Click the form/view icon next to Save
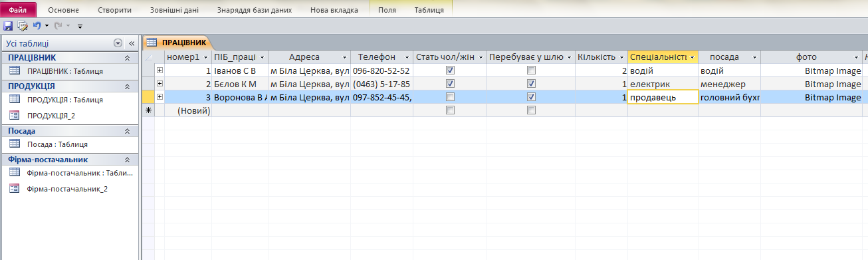Viewport: 868px width, 260px height. [22, 26]
